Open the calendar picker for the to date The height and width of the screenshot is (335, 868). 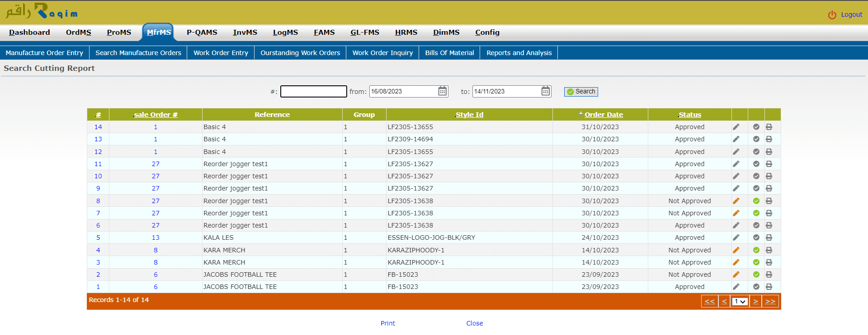[x=546, y=91]
